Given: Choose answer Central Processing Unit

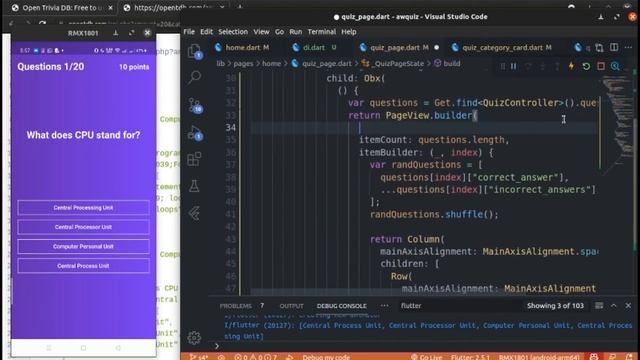Looking at the screenshot, I should 83,208.
